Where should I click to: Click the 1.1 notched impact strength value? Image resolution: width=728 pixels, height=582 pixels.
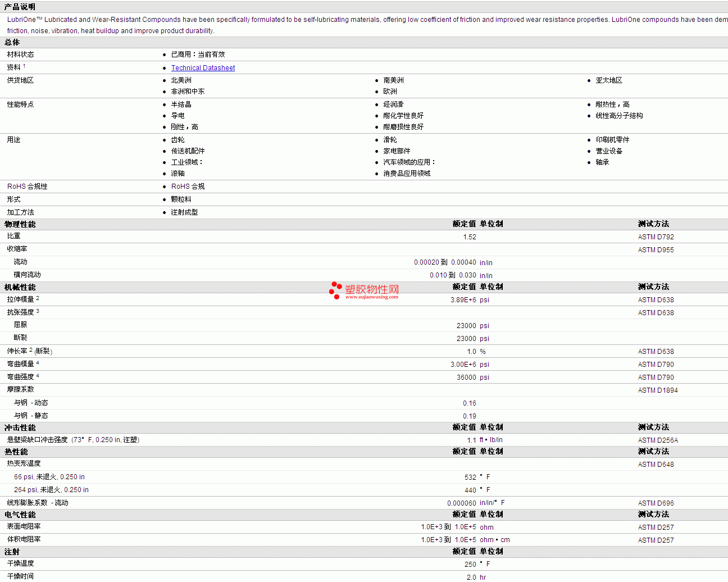(471, 440)
